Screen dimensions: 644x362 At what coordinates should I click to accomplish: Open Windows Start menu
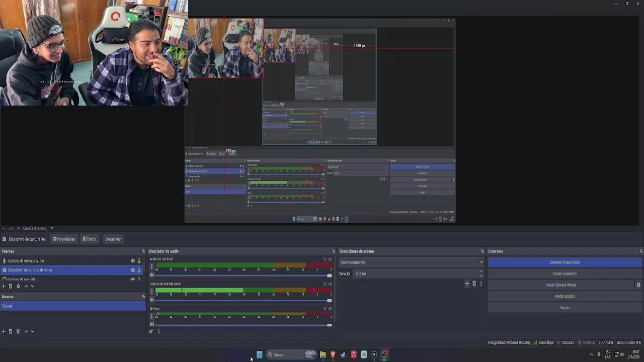(259, 354)
